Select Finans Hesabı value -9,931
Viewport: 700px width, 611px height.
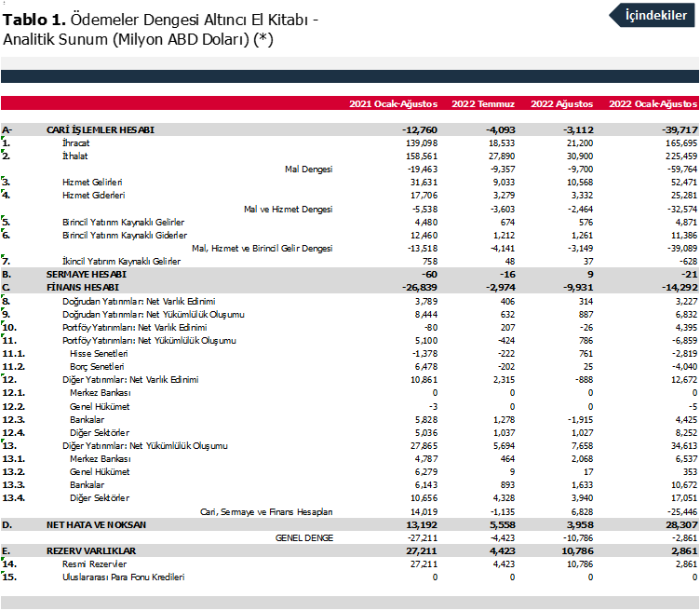point(578,287)
